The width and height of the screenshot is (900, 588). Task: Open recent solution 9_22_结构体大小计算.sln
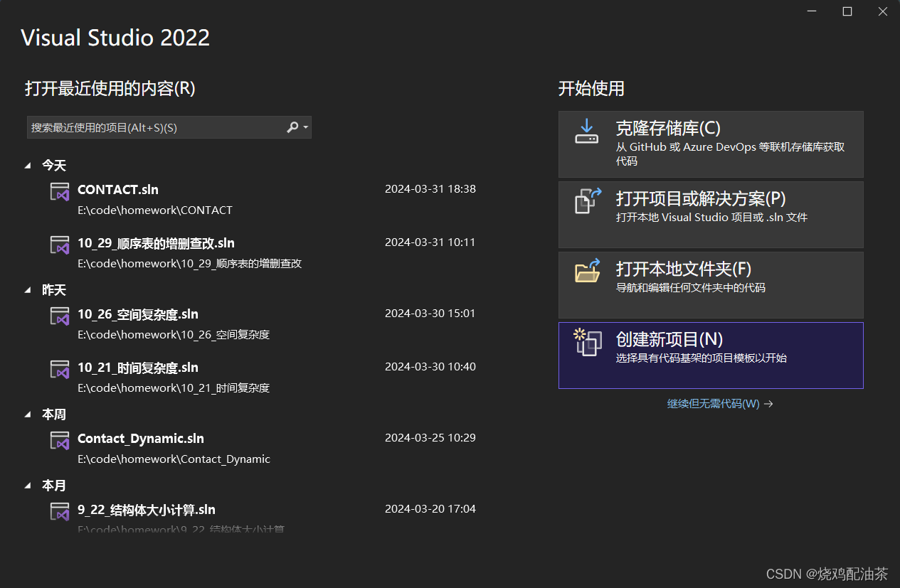tap(147, 510)
